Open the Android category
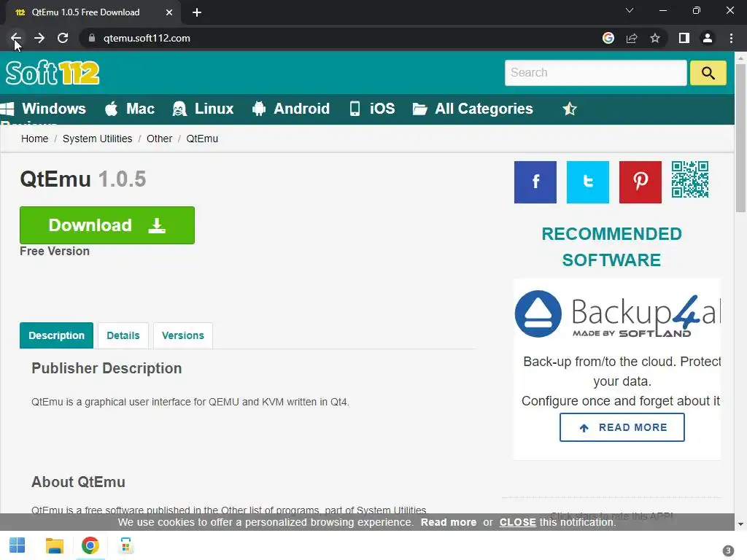 click(290, 109)
